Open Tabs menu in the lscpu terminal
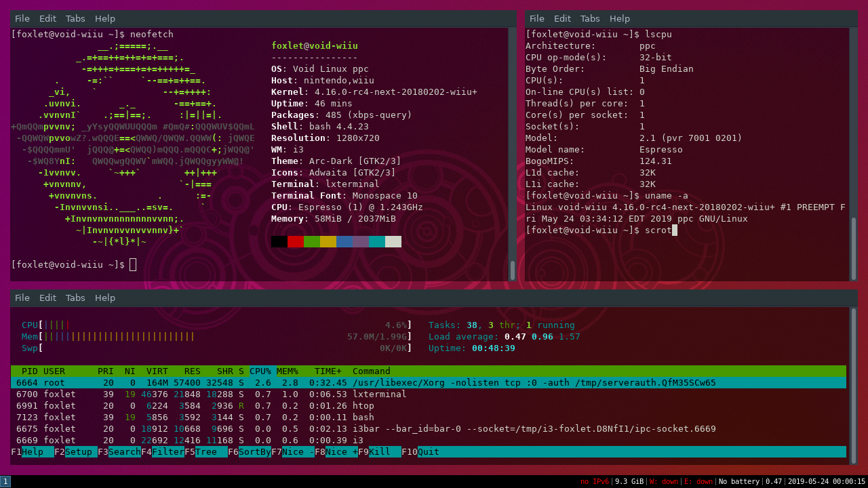 pos(590,19)
